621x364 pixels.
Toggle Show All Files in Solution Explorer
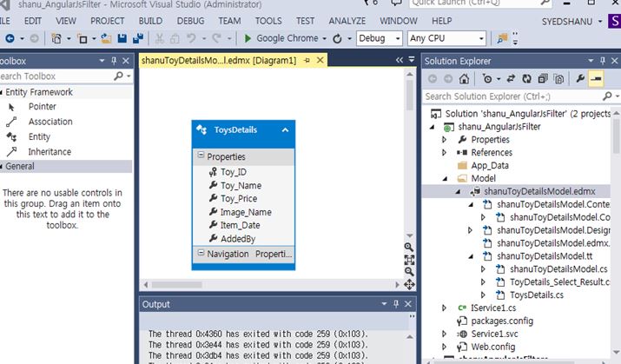558,79
